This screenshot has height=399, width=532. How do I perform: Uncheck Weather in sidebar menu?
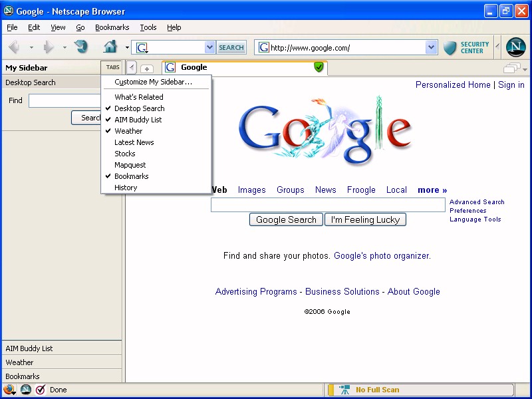point(156,131)
